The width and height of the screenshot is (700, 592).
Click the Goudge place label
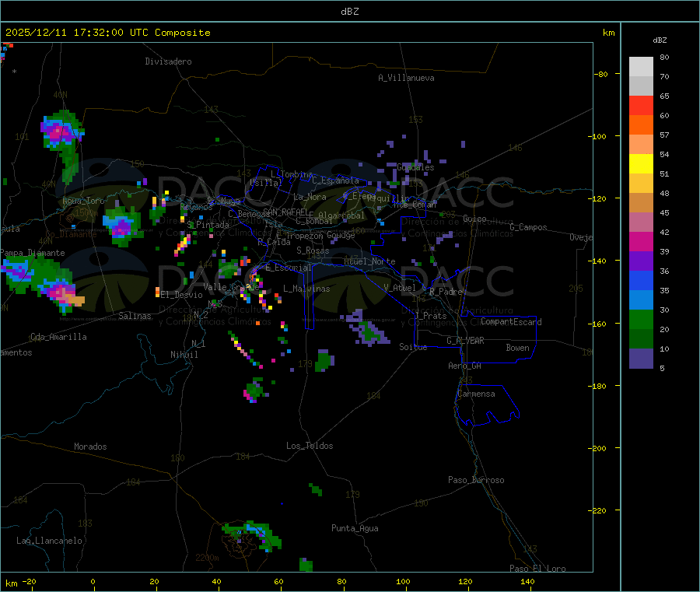(x=341, y=235)
